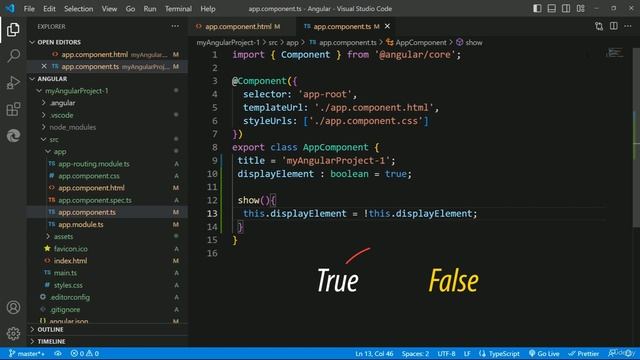The height and width of the screenshot is (360, 640).
Task: Toggle the secondary side bar layout icon
Action: 566,8
